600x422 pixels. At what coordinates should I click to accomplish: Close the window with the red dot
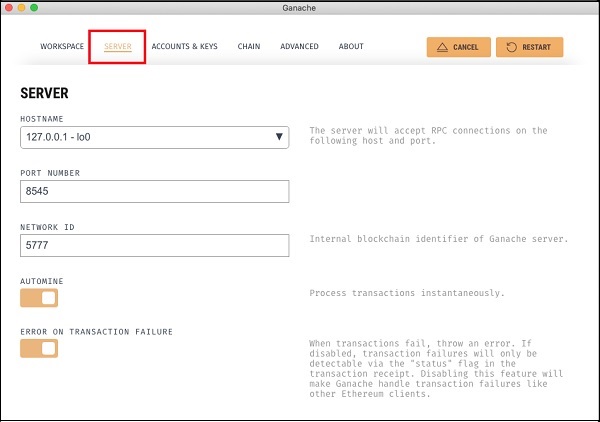click(x=9, y=8)
